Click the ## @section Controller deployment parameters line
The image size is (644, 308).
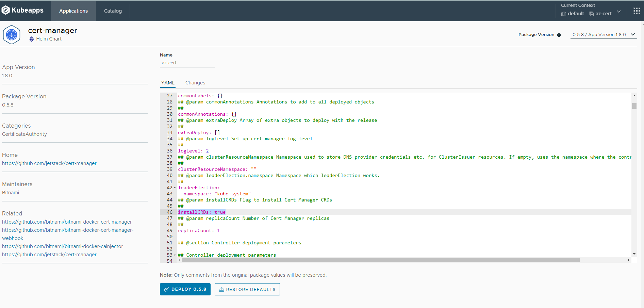click(240, 243)
